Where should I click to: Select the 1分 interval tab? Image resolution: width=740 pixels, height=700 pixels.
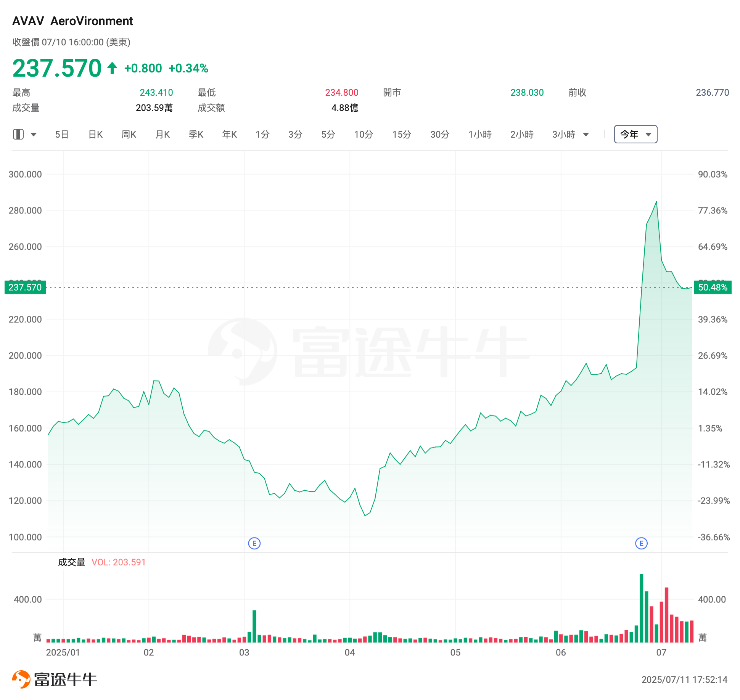pos(262,134)
